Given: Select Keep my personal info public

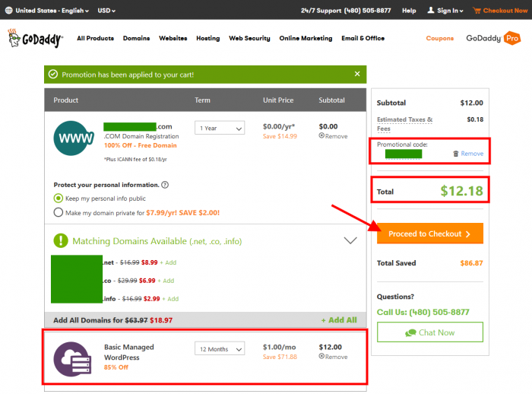Looking at the screenshot, I should click(x=59, y=198).
